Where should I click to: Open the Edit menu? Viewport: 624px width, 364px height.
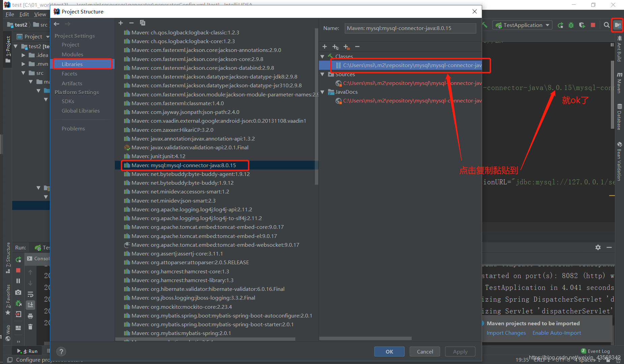pyautogui.click(x=24, y=14)
